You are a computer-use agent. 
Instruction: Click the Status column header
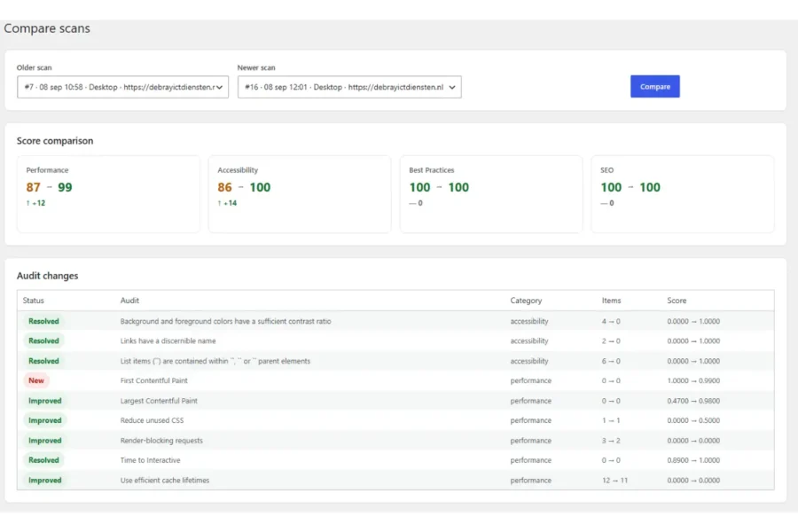(x=34, y=301)
